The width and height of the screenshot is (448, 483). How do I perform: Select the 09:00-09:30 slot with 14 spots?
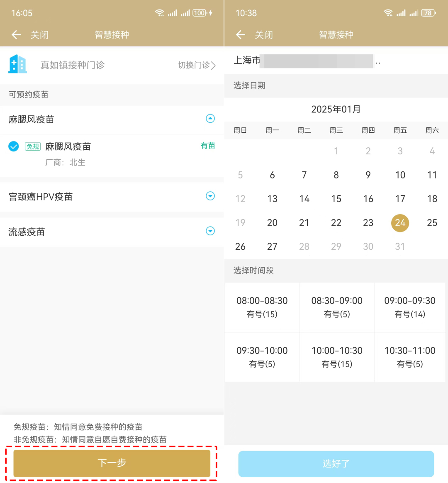(410, 307)
